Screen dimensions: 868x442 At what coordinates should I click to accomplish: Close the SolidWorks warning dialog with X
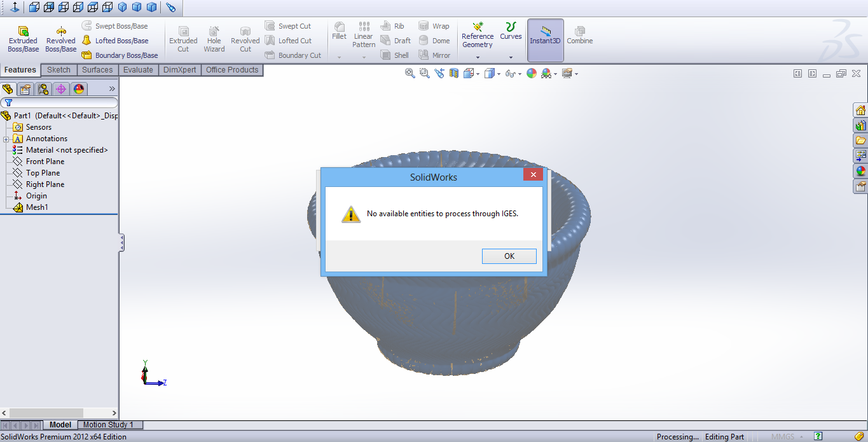533,174
